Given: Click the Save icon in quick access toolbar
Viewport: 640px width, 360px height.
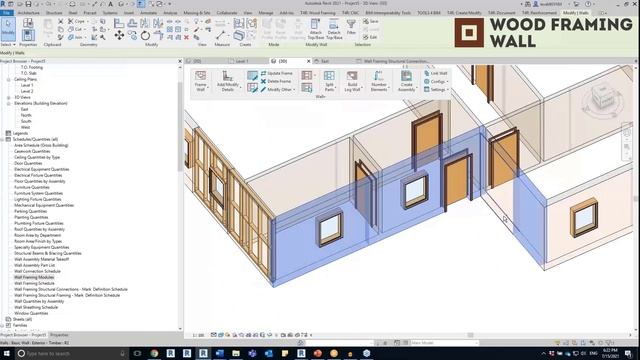Looking at the screenshot, I should (28, 4).
